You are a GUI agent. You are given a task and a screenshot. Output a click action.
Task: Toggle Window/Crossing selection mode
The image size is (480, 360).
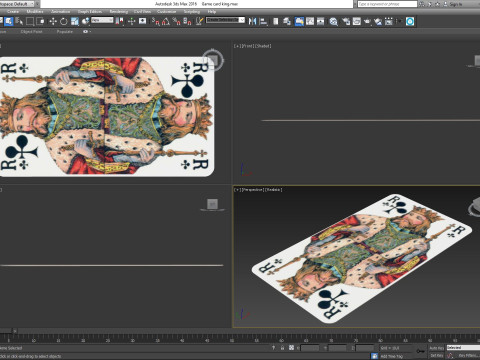click(40, 21)
